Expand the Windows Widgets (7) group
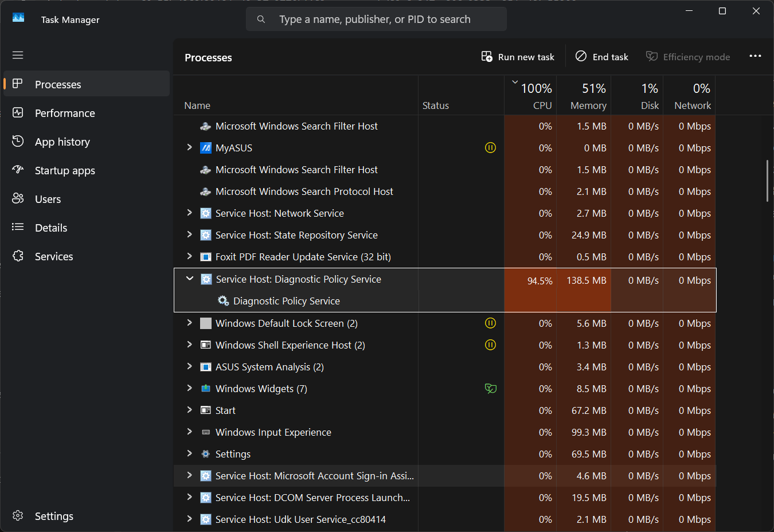Image resolution: width=774 pixels, height=532 pixels. 190,389
